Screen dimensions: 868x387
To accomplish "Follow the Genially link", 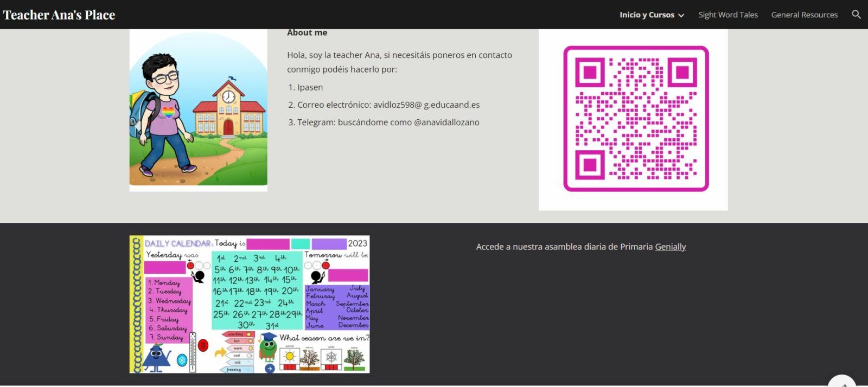I will pyautogui.click(x=671, y=247).
